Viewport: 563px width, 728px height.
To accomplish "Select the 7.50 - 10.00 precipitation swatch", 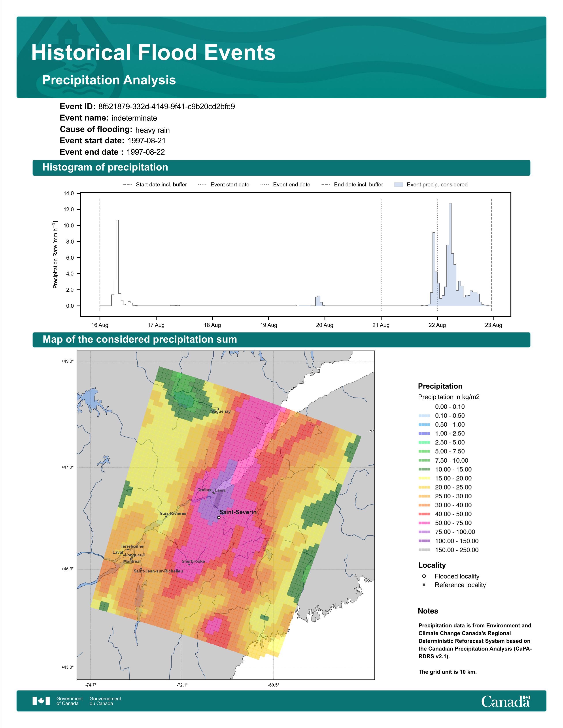I will [424, 460].
